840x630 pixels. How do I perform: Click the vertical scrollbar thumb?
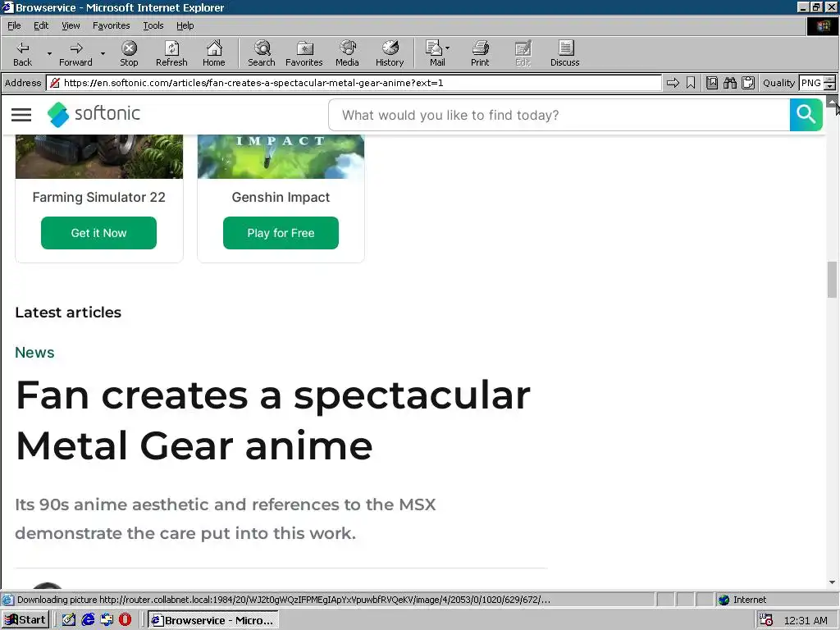point(832,279)
